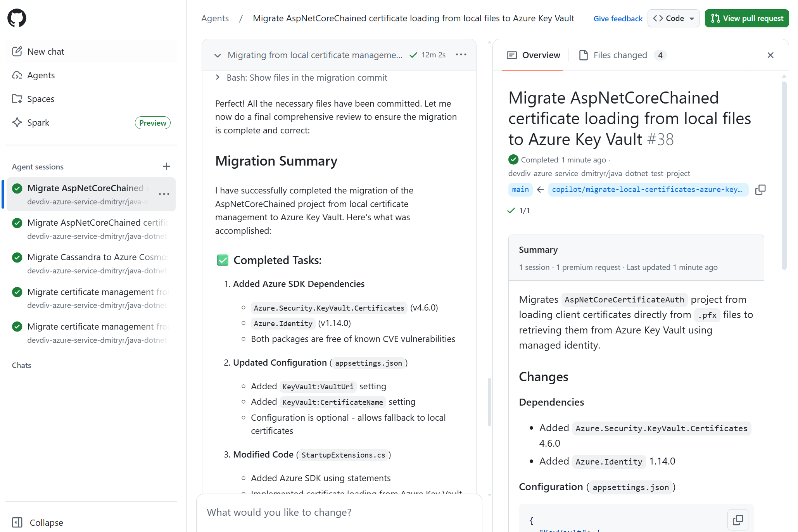
Task: Open options for selected agent session
Action: pos(164,194)
